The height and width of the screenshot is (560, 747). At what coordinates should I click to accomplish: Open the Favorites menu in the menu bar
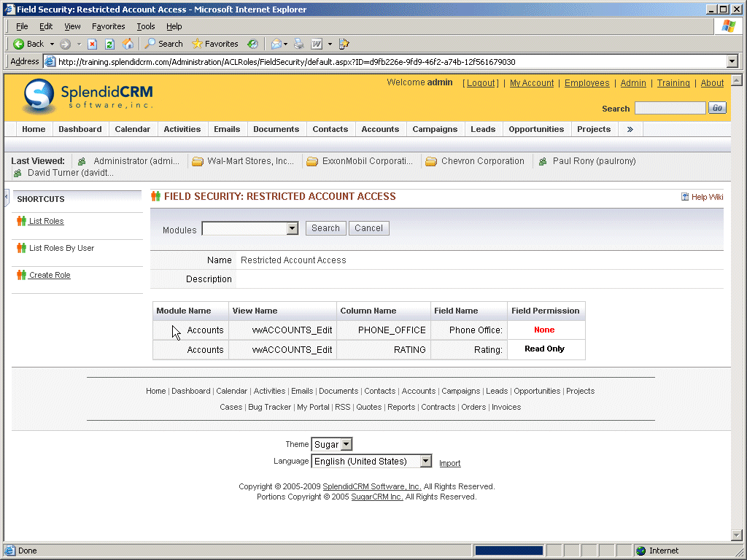[x=108, y=26]
